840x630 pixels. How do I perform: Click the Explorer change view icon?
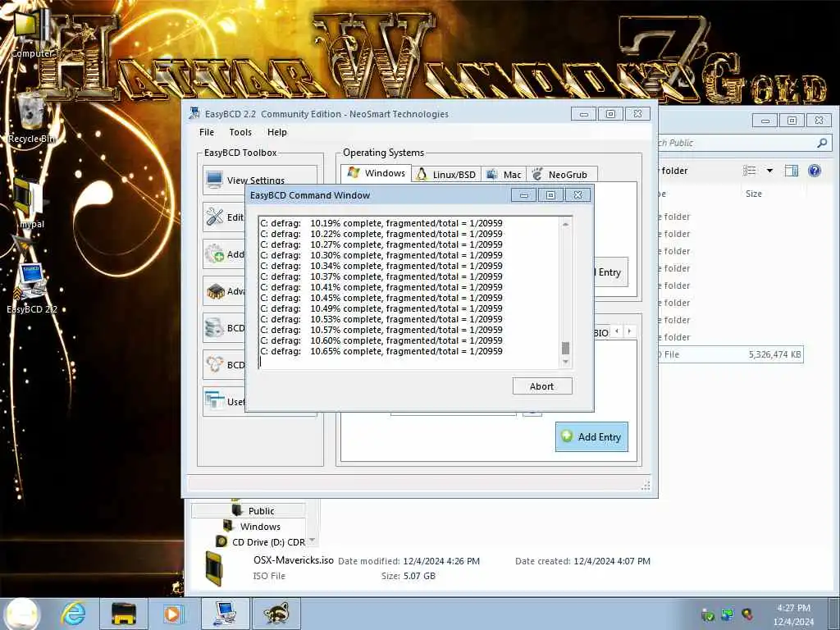pos(750,171)
